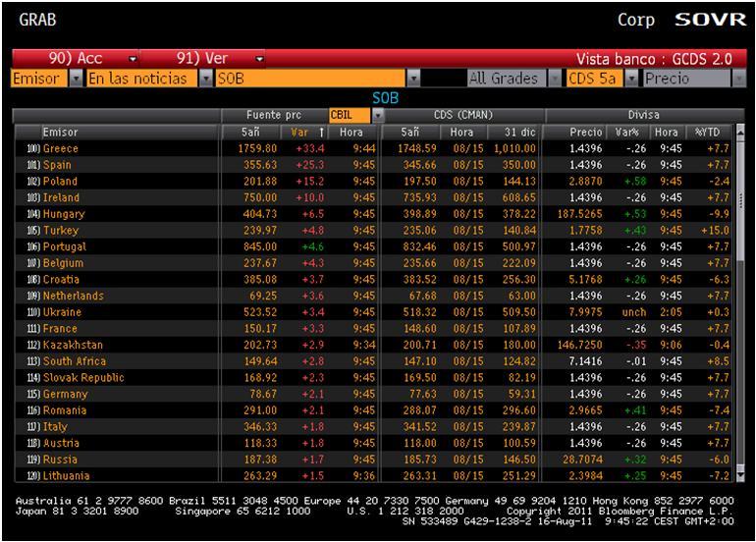The height and width of the screenshot is (542, 756).
Task: Open the SOB field dropdown arrow
Action: 413,79
